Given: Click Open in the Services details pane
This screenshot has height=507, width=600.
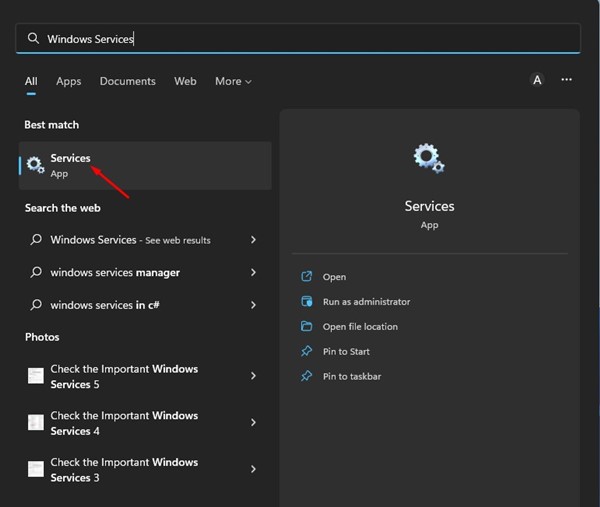Looking at the screenshot, I should (334, 277).
